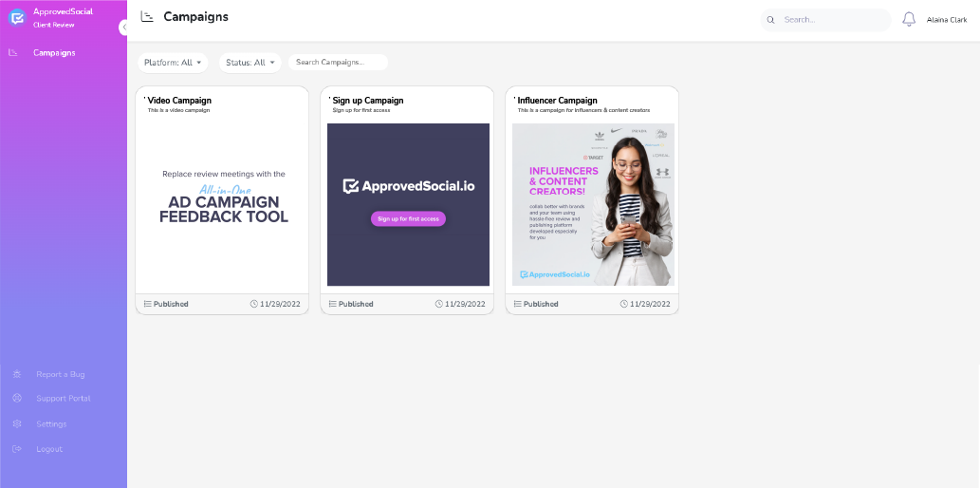
Task: Click Published status icon on Video Campaign
Action: pyautogui.click(x=148, y=304)
